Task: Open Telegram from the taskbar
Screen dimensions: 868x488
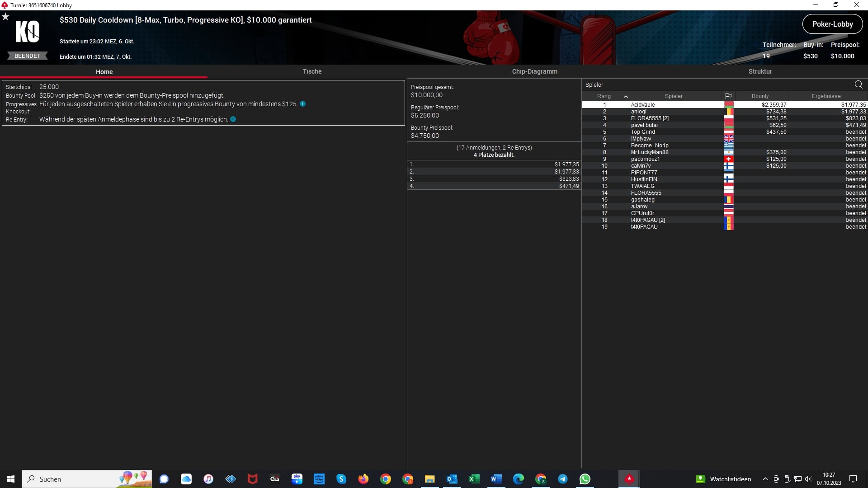Action: [563, 479]
